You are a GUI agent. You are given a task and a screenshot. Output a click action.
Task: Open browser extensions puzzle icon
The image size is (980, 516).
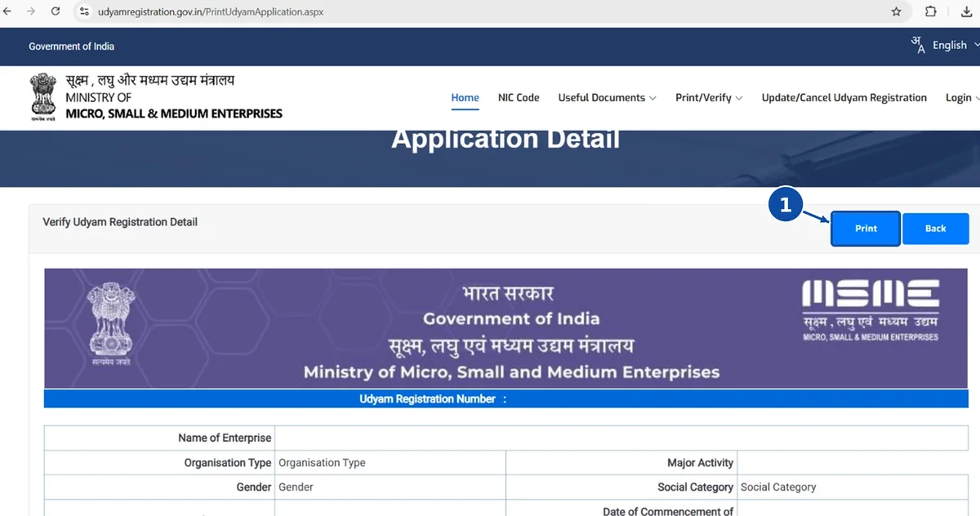(931, 11)
